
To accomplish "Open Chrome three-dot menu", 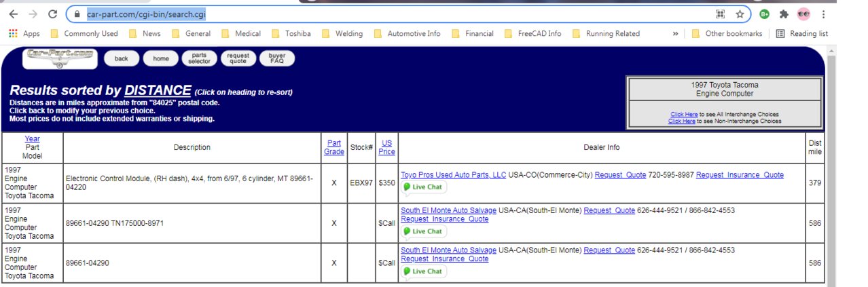I will [823, 14].
